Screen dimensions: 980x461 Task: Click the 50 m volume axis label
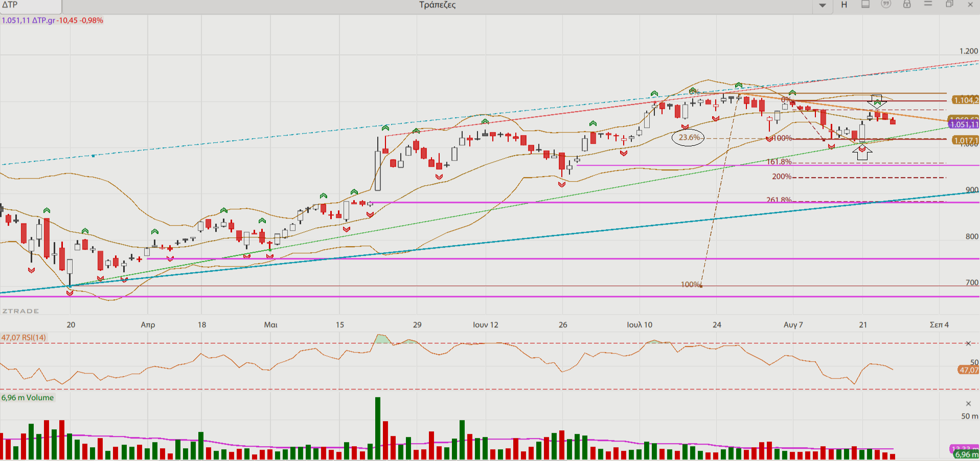pos(969,416)
